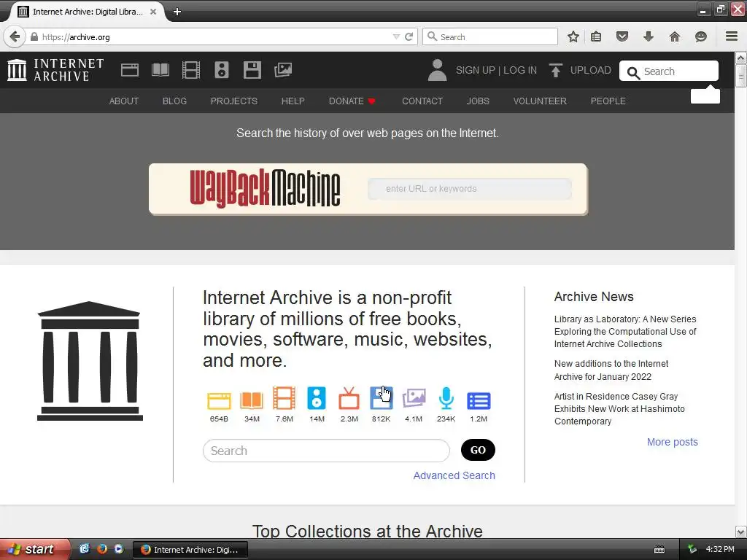The width and height of the screenshot is (747, 560).
Task: Launch Firefox from quick launch icon
Action: (101, 549)
